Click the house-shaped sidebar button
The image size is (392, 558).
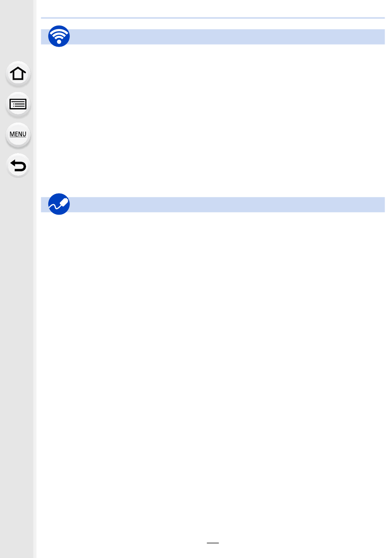point(18,73)
